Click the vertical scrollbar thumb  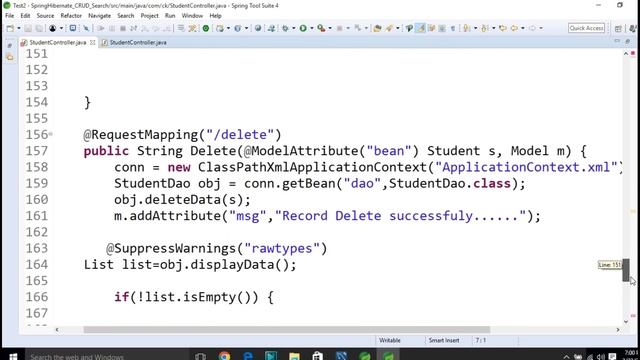(x=626, y=270)
